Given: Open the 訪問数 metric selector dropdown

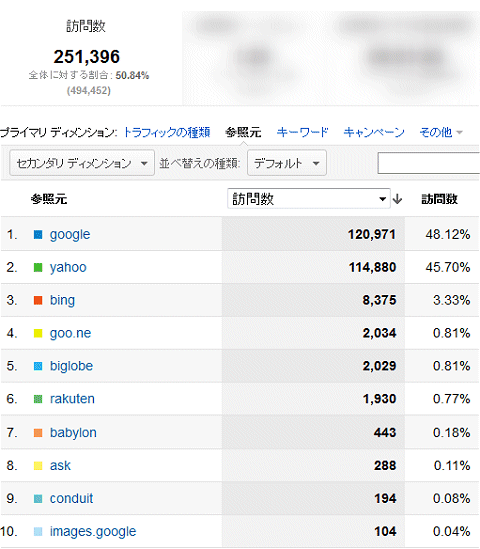Looking at the screenshot, I should pos(308,199).
